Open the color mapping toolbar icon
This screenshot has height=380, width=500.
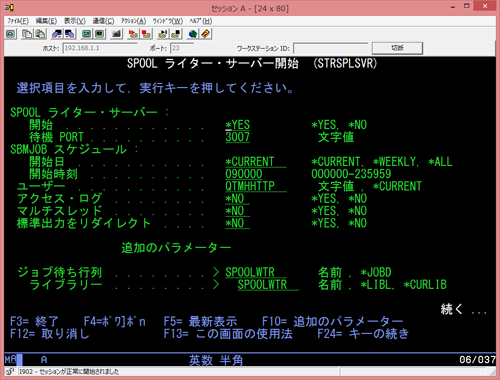point(99,34)
